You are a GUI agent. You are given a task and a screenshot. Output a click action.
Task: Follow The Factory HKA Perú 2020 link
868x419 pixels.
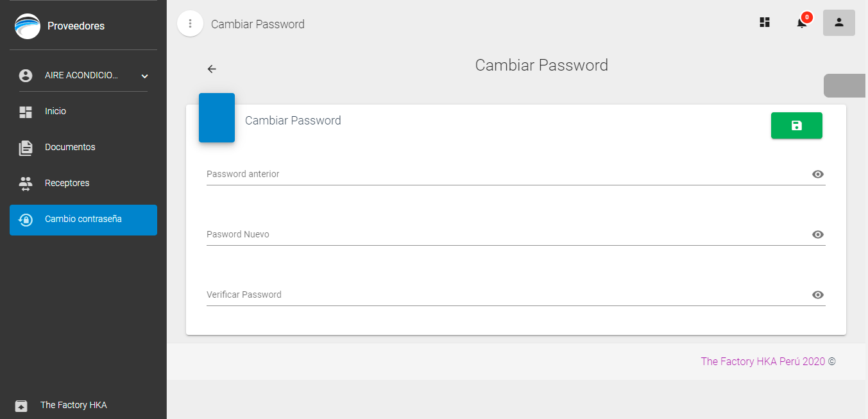point(763,361)
